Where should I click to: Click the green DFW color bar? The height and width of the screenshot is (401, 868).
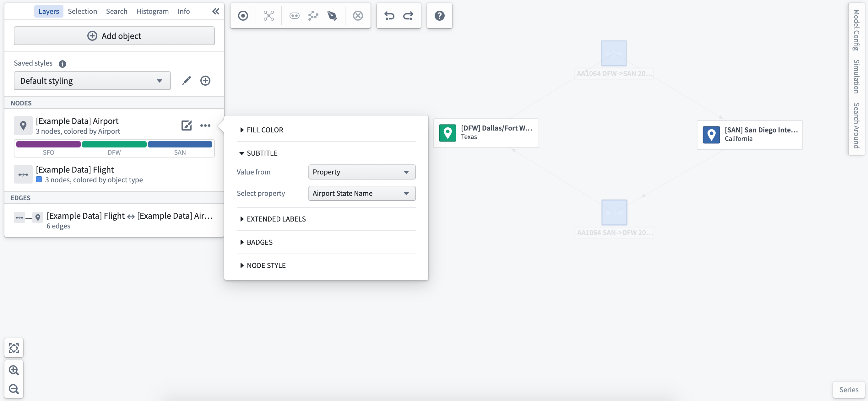pyautogui.click(x=114, y=144)
